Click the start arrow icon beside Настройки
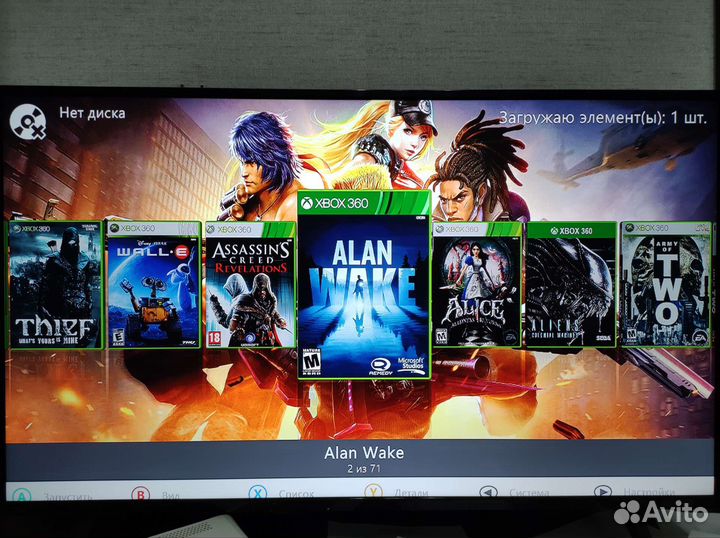720x538 pixels. pos(602,491)
